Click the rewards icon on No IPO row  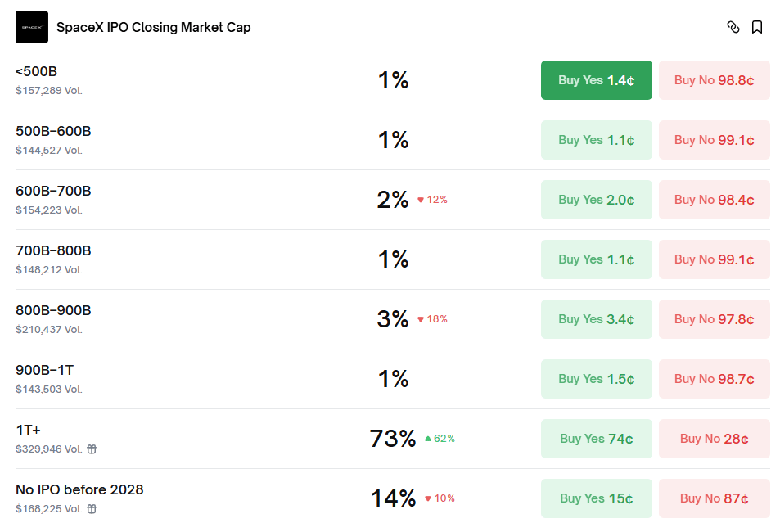point(92,509)
